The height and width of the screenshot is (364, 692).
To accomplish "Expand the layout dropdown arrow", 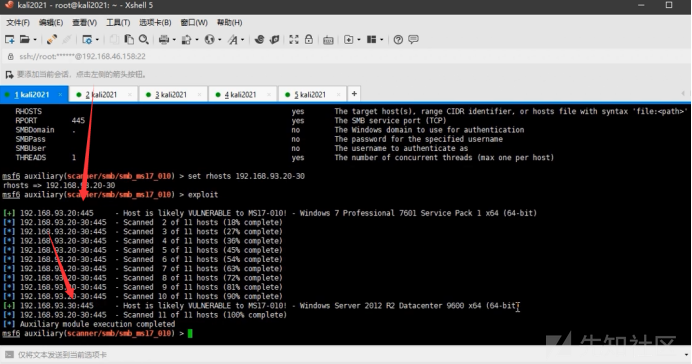I will 382,40.
